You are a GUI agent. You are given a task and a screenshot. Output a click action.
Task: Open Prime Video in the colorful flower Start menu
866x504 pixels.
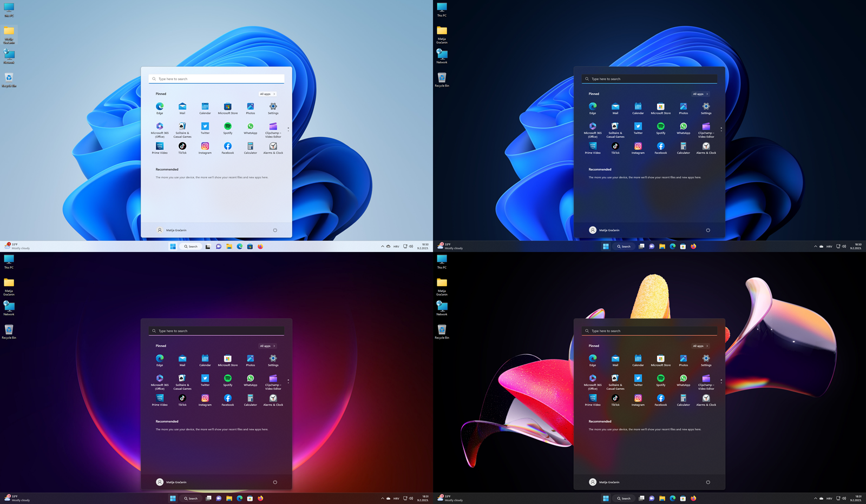tap(593, 400)
